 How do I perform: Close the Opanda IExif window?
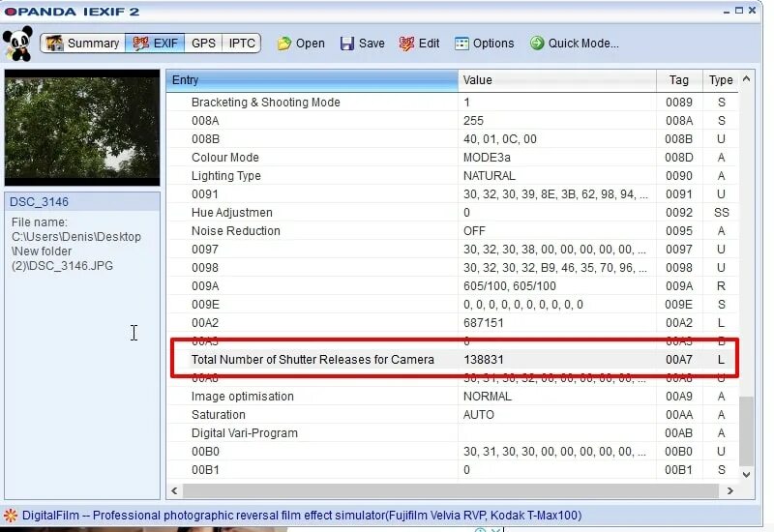(752, 11)
